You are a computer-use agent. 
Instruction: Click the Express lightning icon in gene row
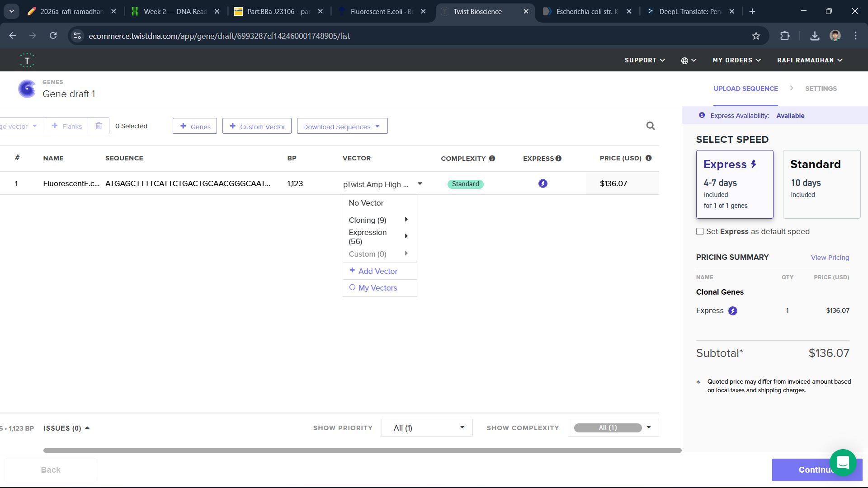click(542, 183)
